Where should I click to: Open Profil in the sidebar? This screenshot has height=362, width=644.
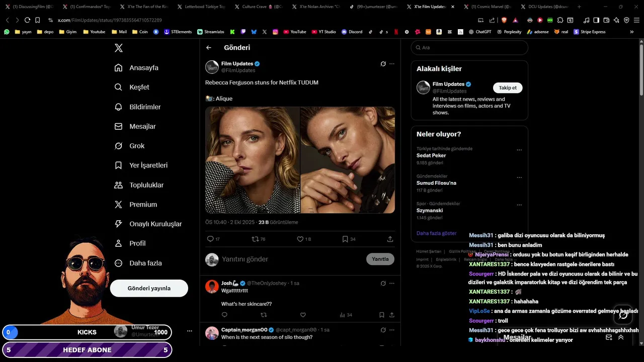130,243
